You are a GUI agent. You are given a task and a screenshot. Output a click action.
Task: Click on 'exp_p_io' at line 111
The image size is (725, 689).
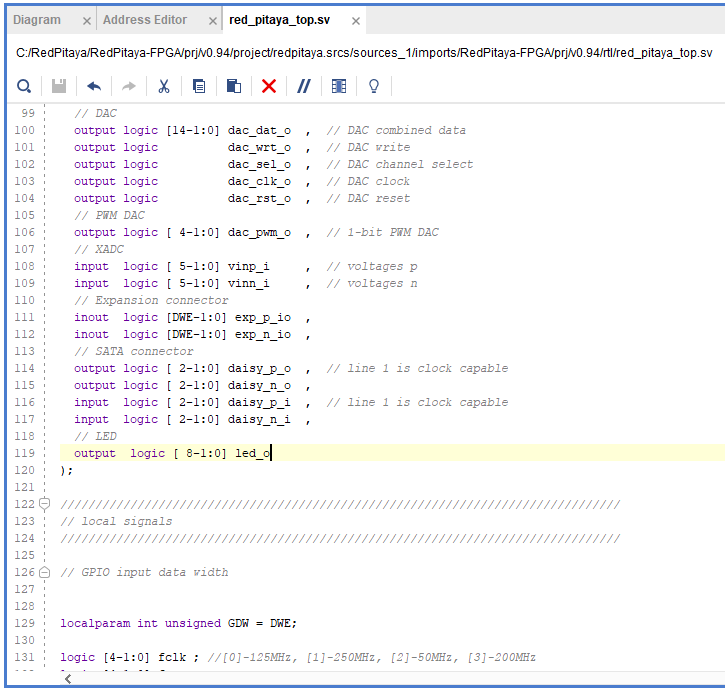263,317
